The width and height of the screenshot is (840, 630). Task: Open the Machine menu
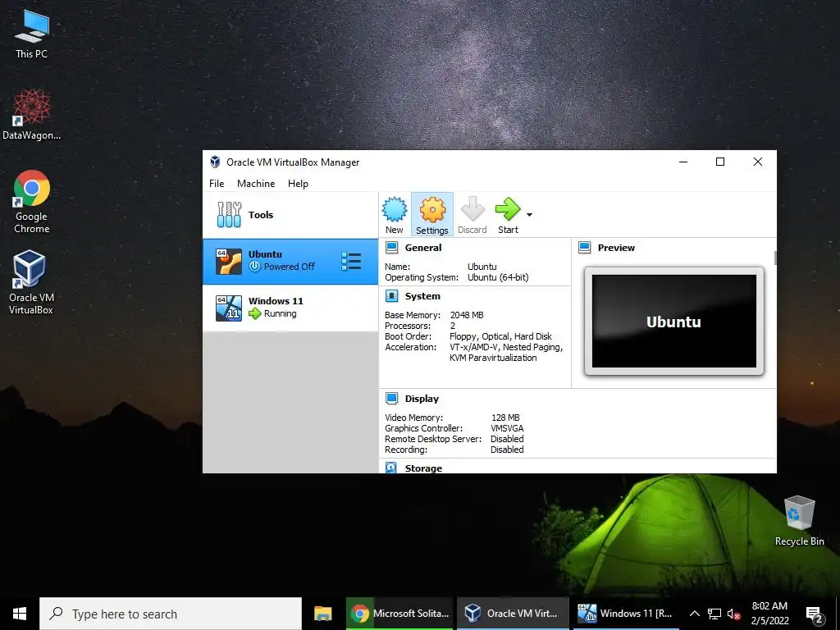click(x=256, y=184)
